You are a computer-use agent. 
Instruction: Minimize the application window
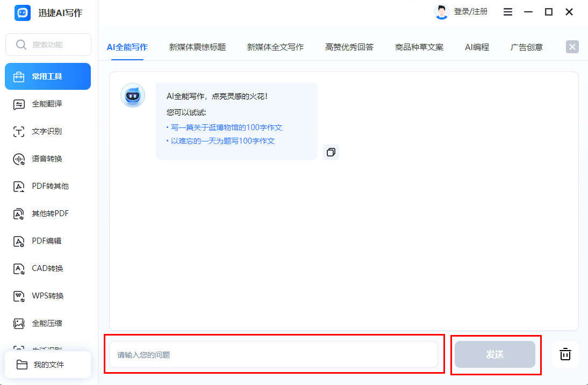(528, 12)
